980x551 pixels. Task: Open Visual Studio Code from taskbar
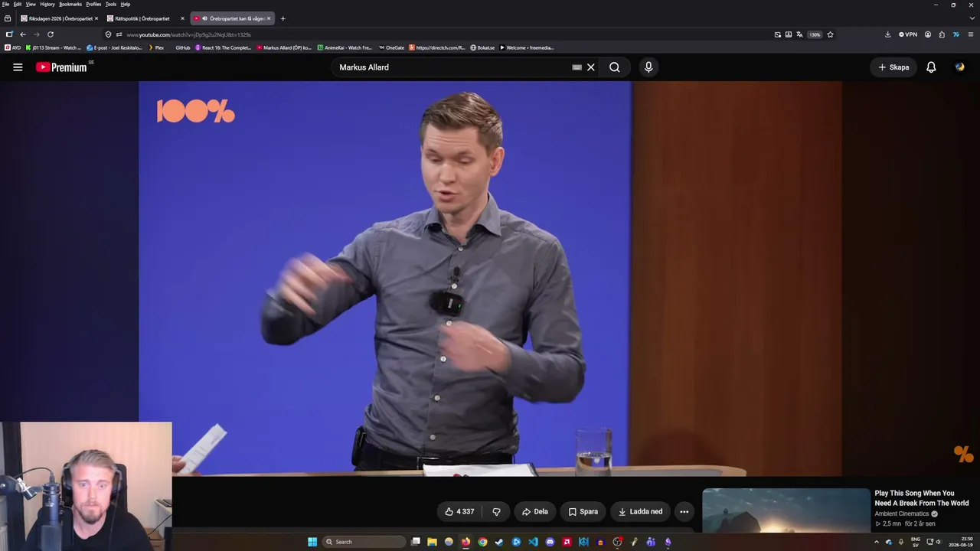pyautogui.click(x=533, y=542)
